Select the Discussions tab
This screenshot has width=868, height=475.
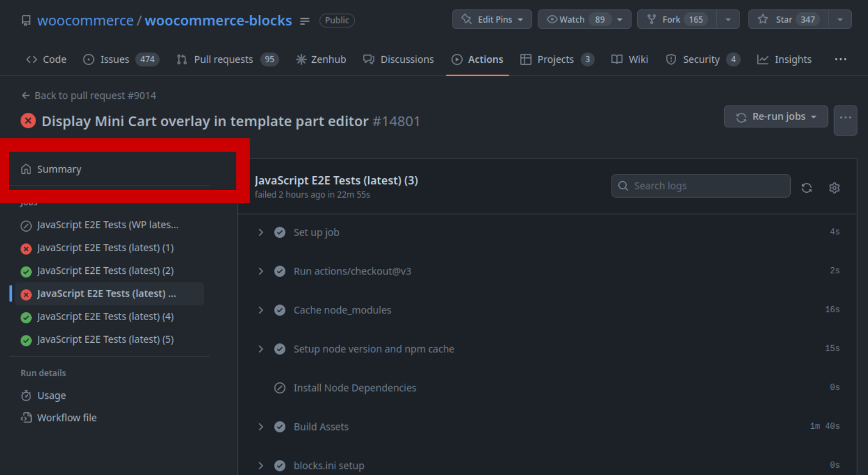coord(398,59)
